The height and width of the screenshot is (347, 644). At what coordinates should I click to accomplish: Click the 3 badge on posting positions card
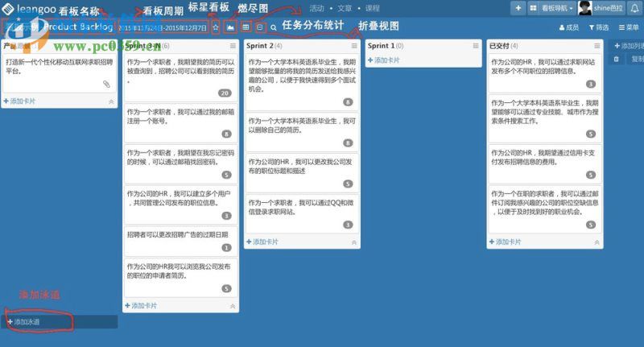[591, 85]
